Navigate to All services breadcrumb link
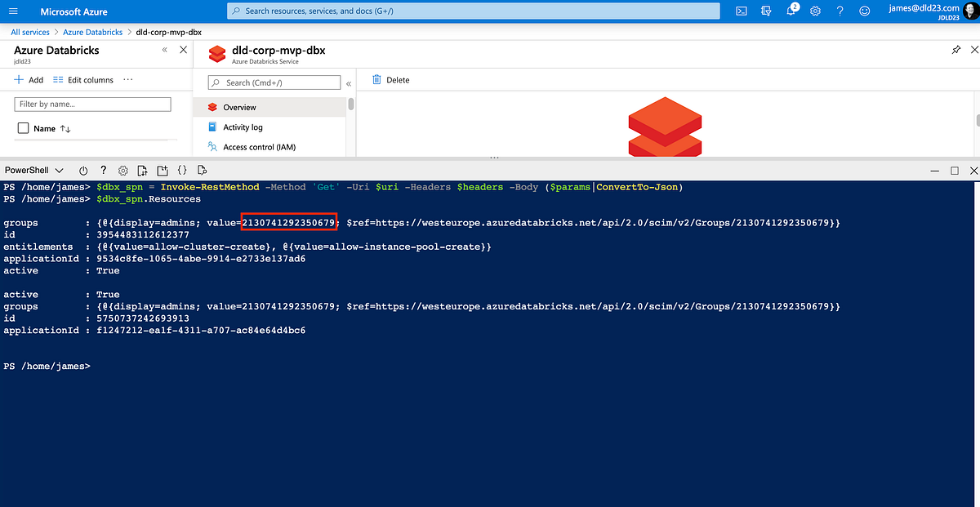The image size is (980, 507). 29,32
